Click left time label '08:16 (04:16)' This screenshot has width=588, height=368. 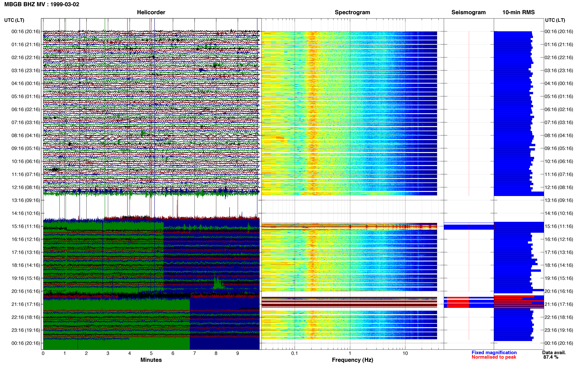tap(26, 135)
